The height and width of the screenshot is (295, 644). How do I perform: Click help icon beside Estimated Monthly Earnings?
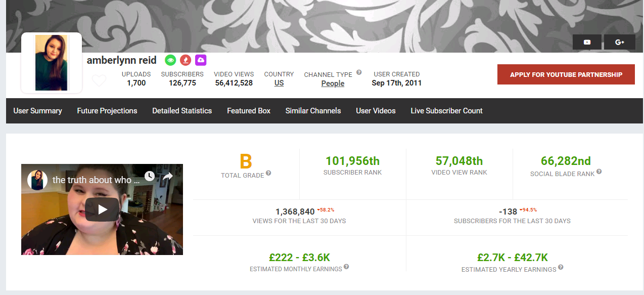tap(346, 267)
